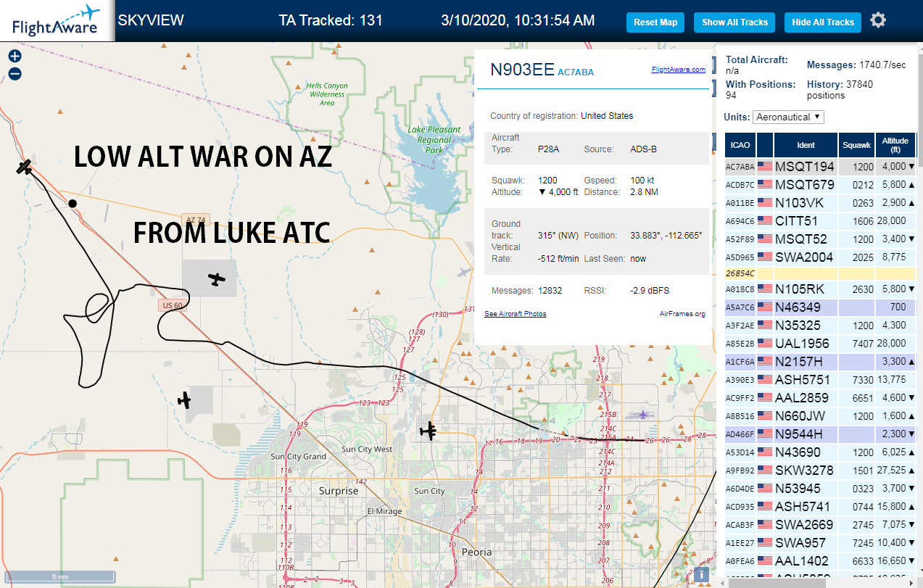Select the N43690 aircraft row
This screenshot has height=588, width=923.
820,452
